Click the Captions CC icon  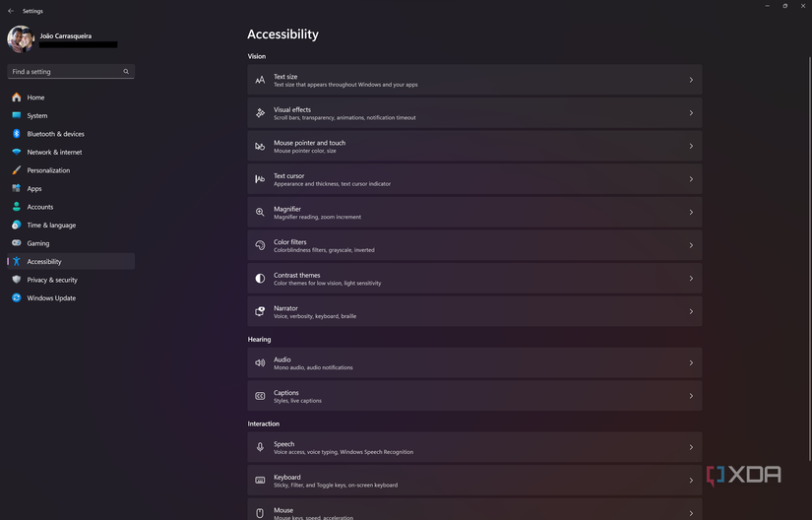pyautogui.click(x=260, y=396)
